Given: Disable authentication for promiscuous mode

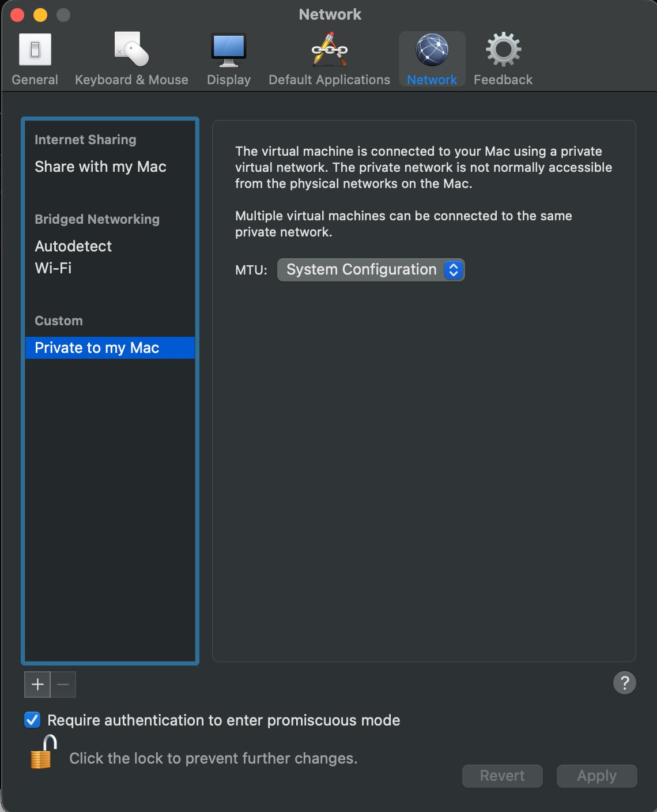Looking at the screenshot, I should (x=32, y=720).
